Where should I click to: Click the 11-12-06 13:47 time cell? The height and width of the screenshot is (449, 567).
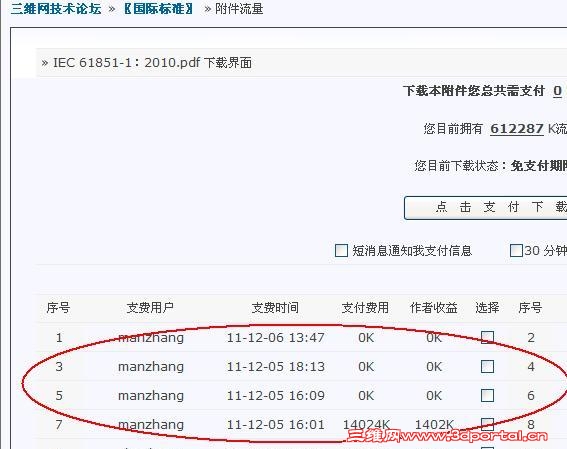click(x=276, y=338)
